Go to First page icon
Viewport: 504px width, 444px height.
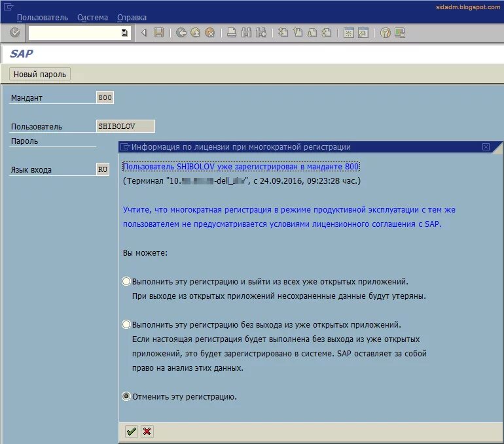tap(283, 33)
